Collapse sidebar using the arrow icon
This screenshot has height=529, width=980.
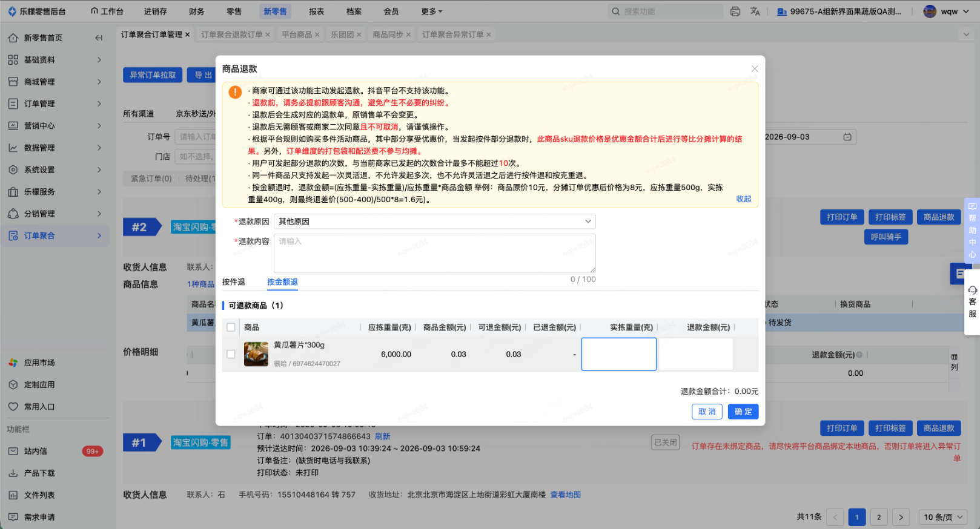pos(99,38)
